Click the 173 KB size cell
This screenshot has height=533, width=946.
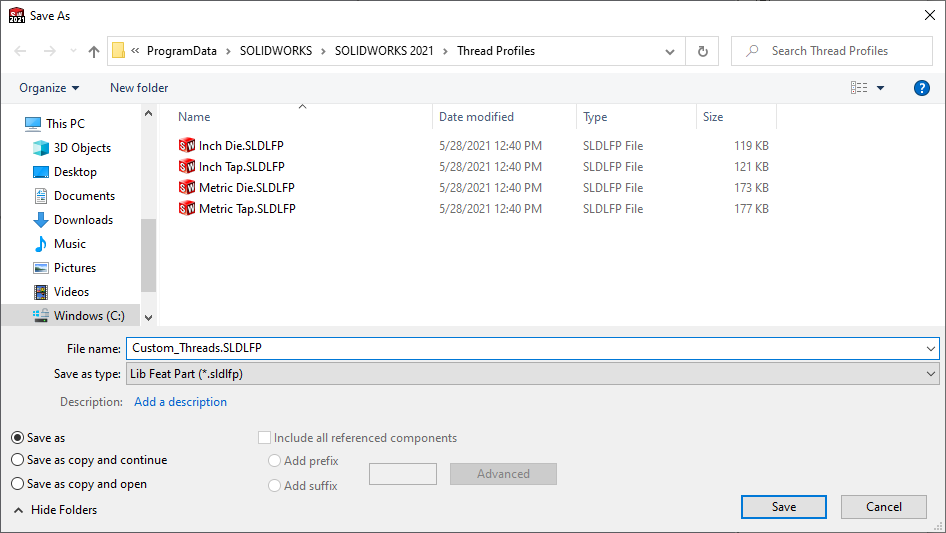coord(751,188)
